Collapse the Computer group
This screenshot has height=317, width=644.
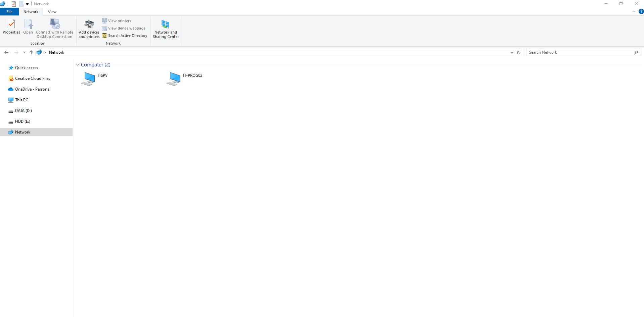[78, 65]
